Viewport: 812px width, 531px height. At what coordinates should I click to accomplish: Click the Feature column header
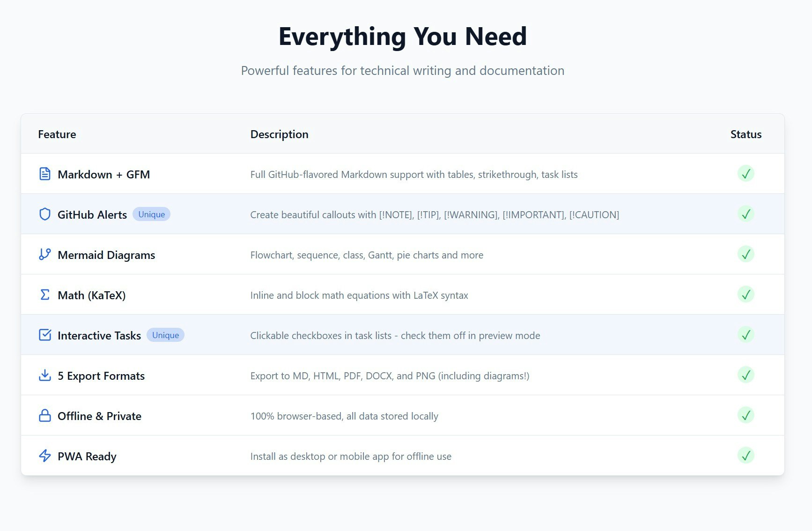[57, 134]
